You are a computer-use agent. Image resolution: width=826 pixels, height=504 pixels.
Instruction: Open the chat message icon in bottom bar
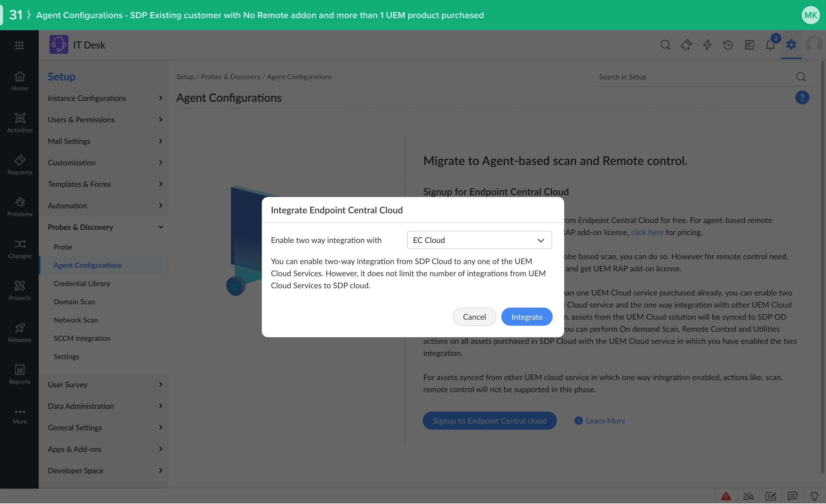pyautogui.click(x=792, y=496)
